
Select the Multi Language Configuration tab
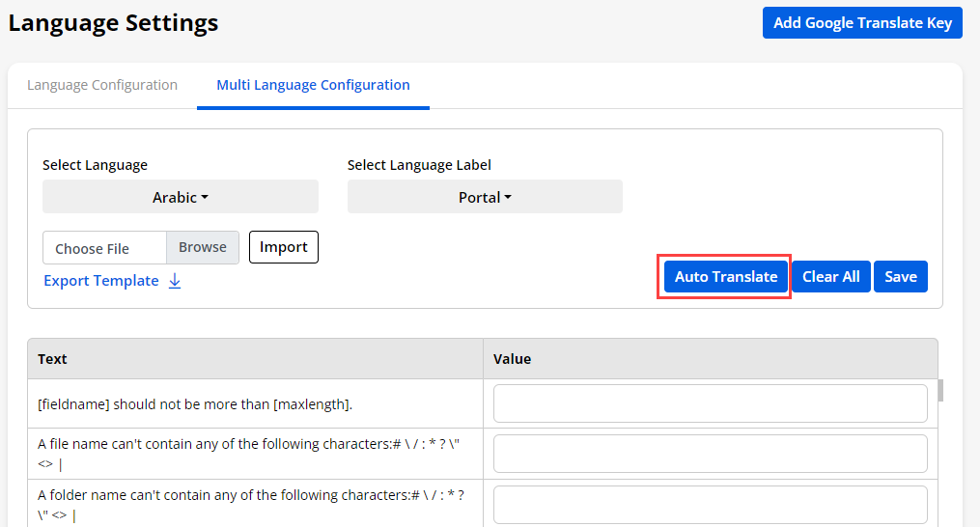click(x=313, y=85)
